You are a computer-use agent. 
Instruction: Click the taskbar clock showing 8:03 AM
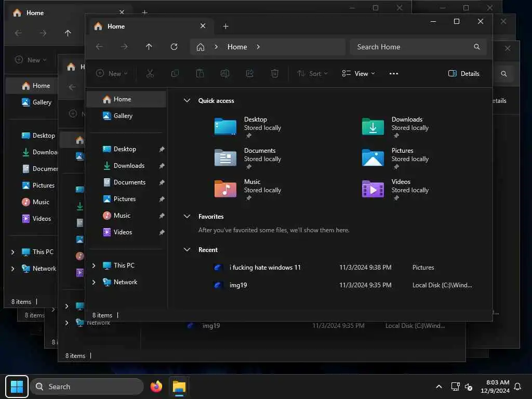[x=495, y=387]
